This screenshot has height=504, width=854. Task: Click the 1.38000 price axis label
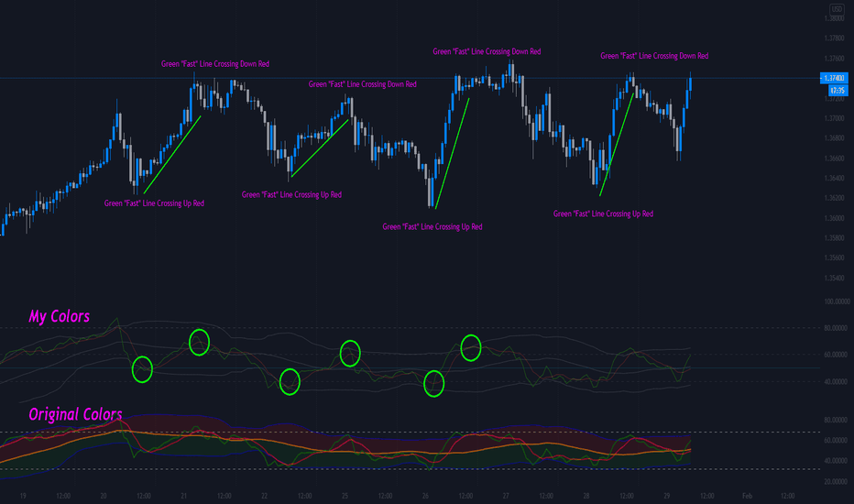click(834, 18)
